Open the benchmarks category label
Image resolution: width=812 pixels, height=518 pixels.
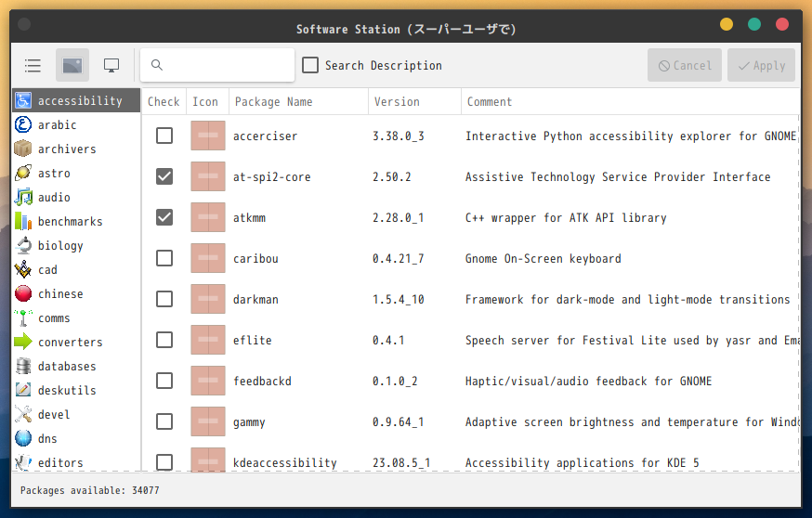point(71,222)
